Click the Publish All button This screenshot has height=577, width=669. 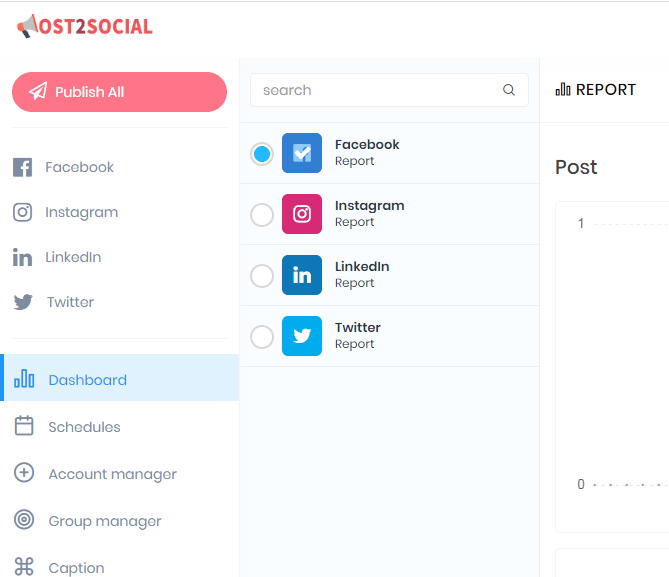tap(119, 92)
